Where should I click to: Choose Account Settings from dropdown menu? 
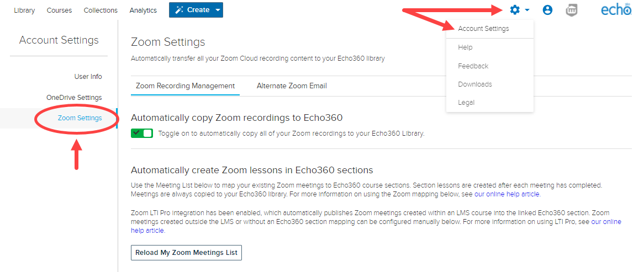[483, 29]
